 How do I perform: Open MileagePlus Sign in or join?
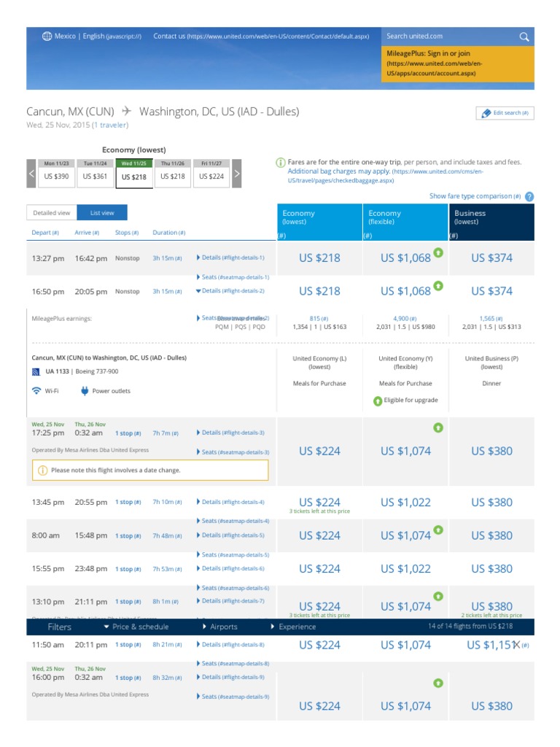(428, 53)
